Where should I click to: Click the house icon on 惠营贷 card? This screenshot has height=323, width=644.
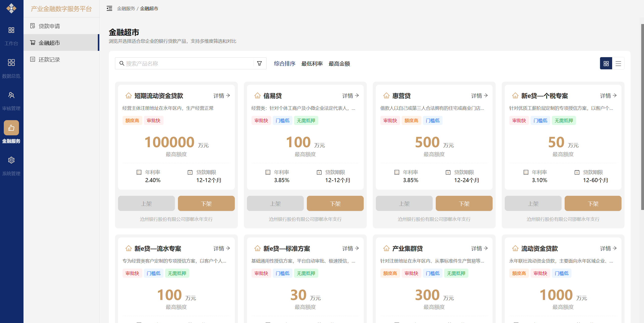tap(386, 96)
